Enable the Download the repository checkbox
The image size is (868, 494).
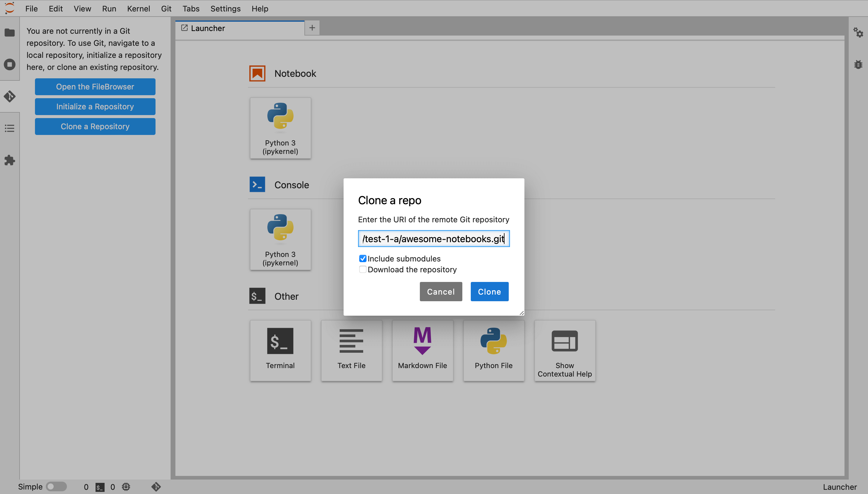pyautogui.click(x=363, y=269)
